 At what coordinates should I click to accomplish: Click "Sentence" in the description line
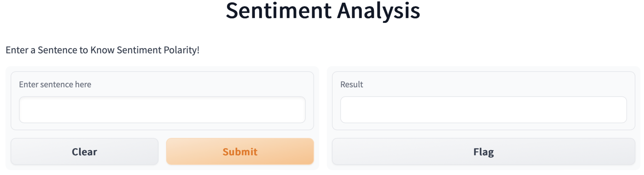click(57, 50)
